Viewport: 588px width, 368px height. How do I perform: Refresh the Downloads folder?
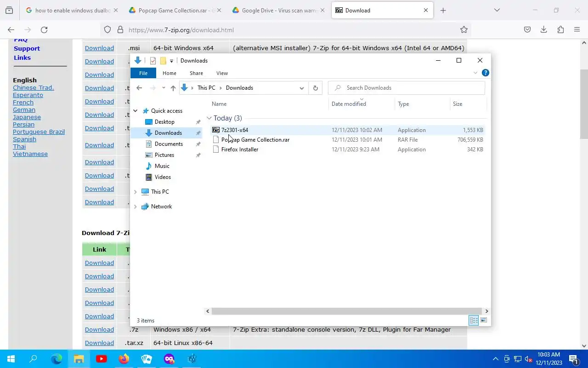(315, 88)
